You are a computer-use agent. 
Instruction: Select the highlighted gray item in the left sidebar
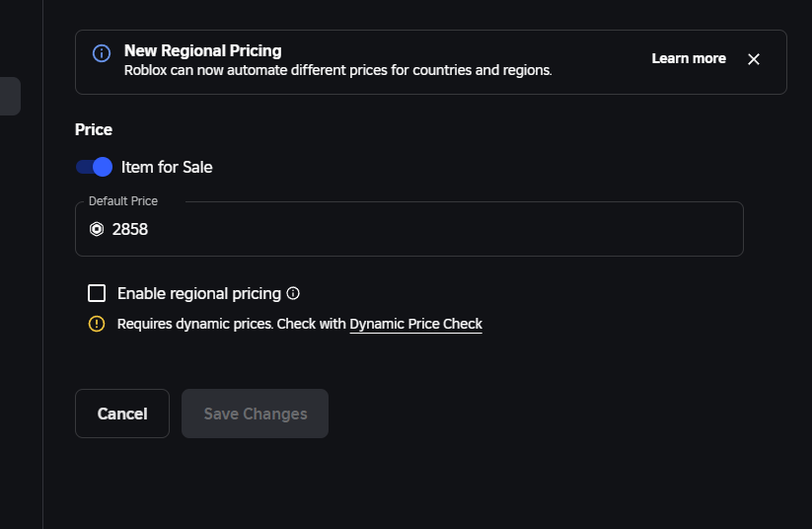tap(10, 97)
